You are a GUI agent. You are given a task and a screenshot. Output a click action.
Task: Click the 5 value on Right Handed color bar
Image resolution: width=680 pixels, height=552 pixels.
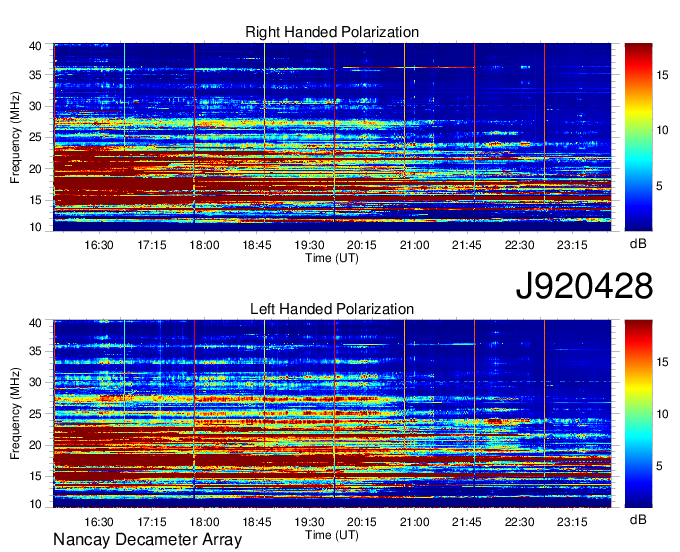[659, 186]
